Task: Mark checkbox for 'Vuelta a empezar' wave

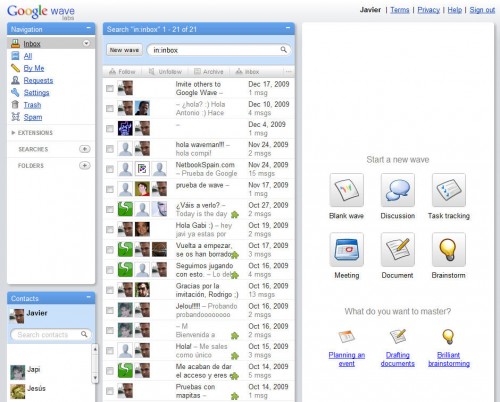Action: [x=110, y=250]
